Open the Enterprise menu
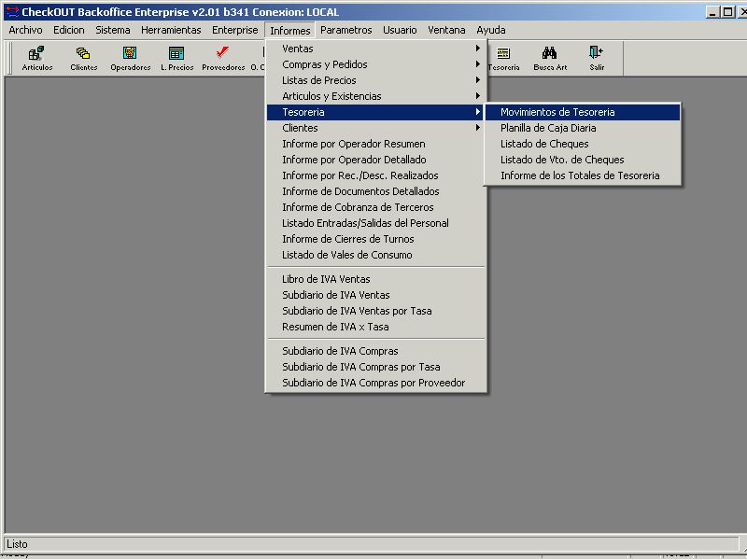Image resolution: width=747 pixels, height=560 pixels. coord(235,30)
